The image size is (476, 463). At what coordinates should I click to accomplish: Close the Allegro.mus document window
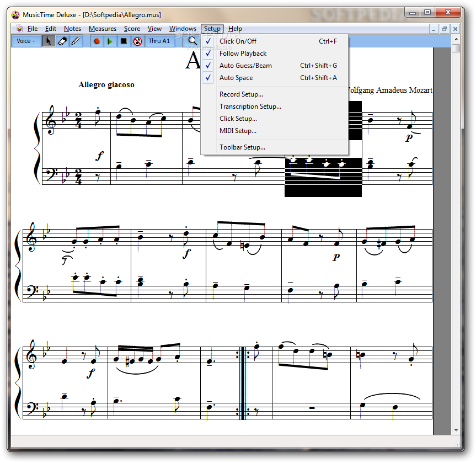455,29
